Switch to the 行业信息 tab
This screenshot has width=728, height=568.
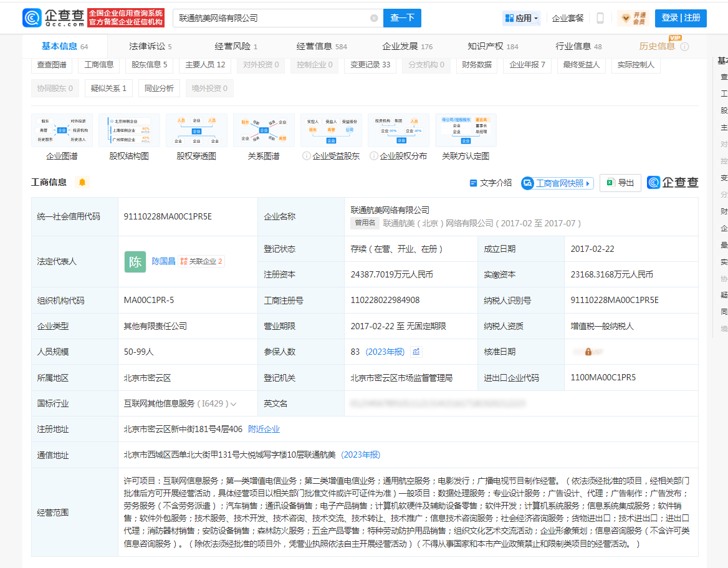click(x=578, y=46)
